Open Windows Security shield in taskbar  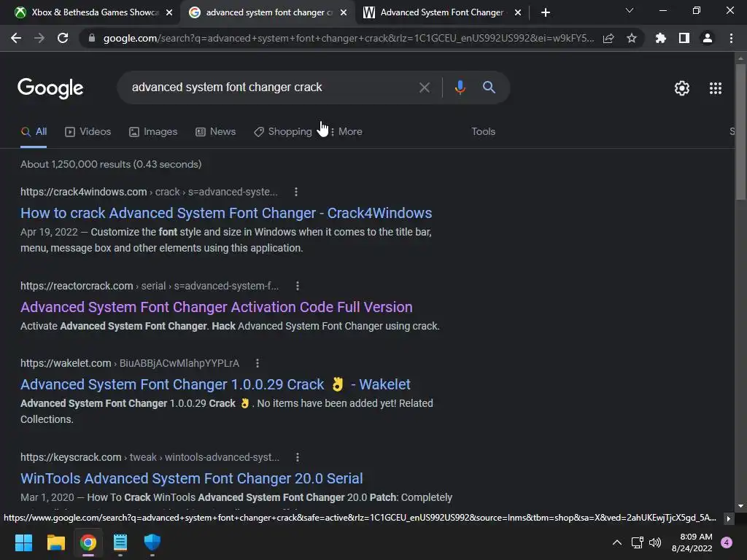coord(152,542)
